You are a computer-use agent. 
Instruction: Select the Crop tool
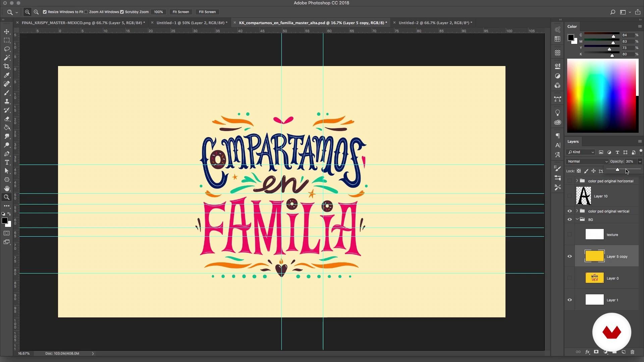(7, 66)
